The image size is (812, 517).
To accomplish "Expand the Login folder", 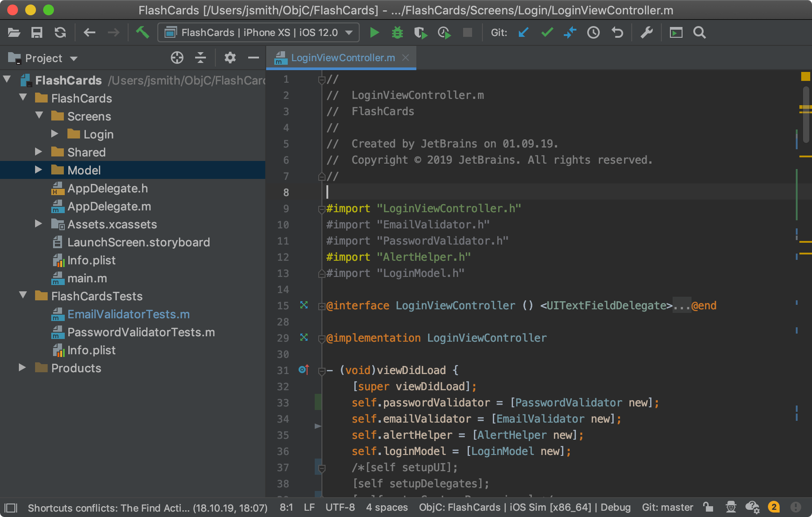I will [x=54, y=134].
